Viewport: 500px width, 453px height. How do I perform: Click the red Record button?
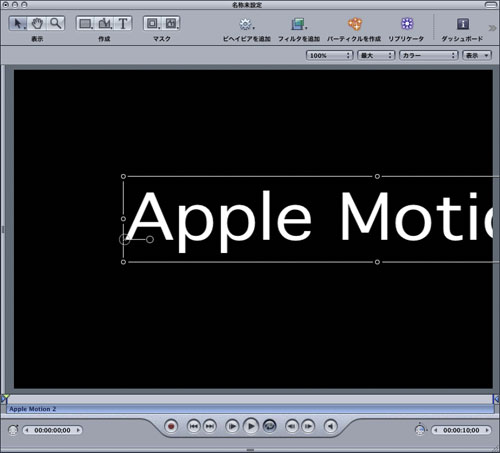(171, 426)
